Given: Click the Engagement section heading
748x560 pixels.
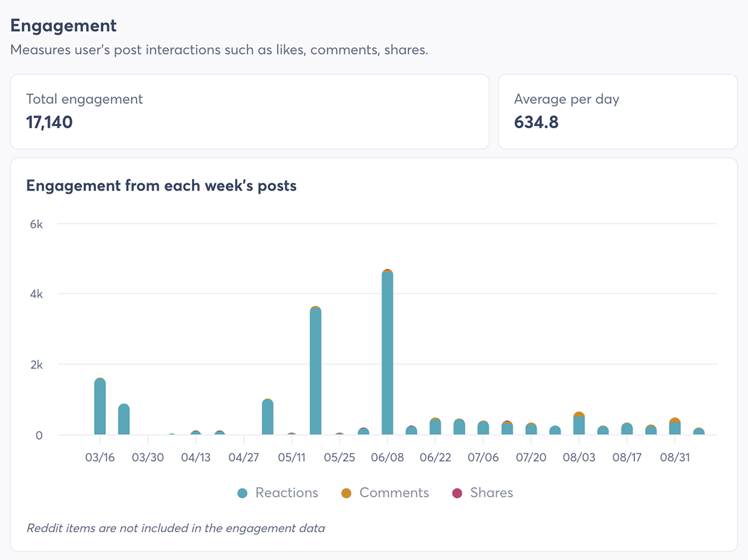Looking at the screenshot, I should [64, 26].
